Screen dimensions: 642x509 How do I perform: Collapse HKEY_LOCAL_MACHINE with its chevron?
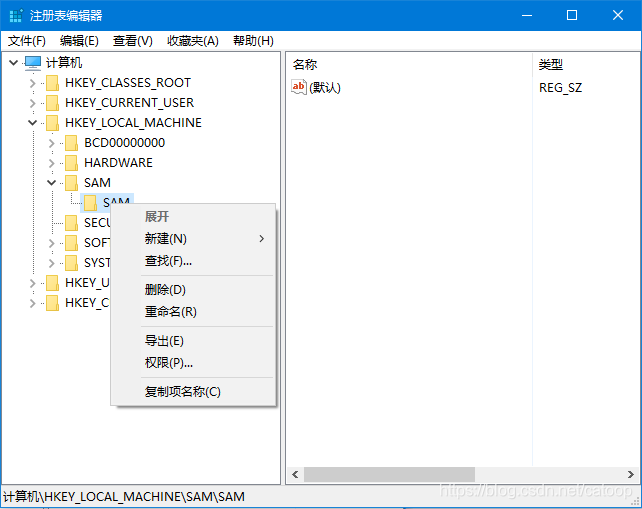point(33,122)
